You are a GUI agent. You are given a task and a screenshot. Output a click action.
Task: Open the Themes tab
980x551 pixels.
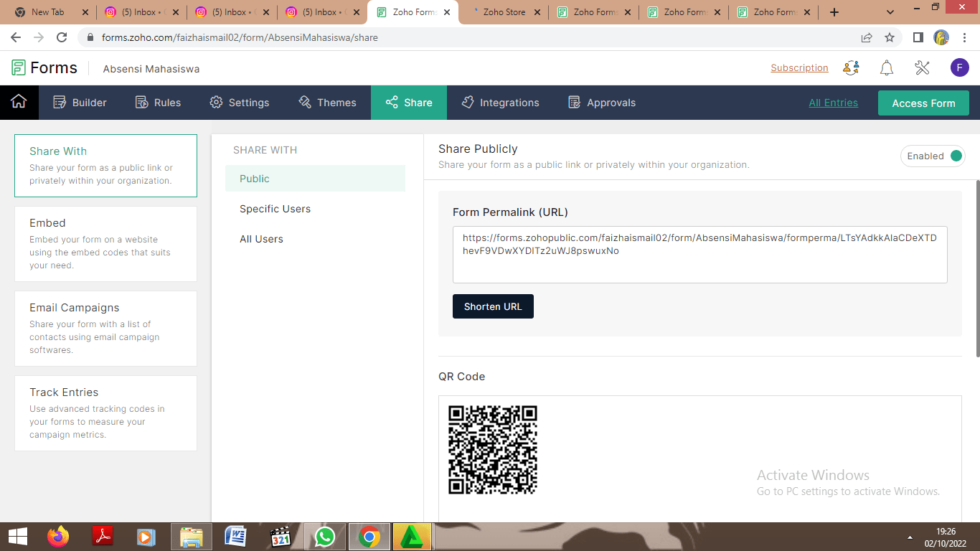point(327,103)
